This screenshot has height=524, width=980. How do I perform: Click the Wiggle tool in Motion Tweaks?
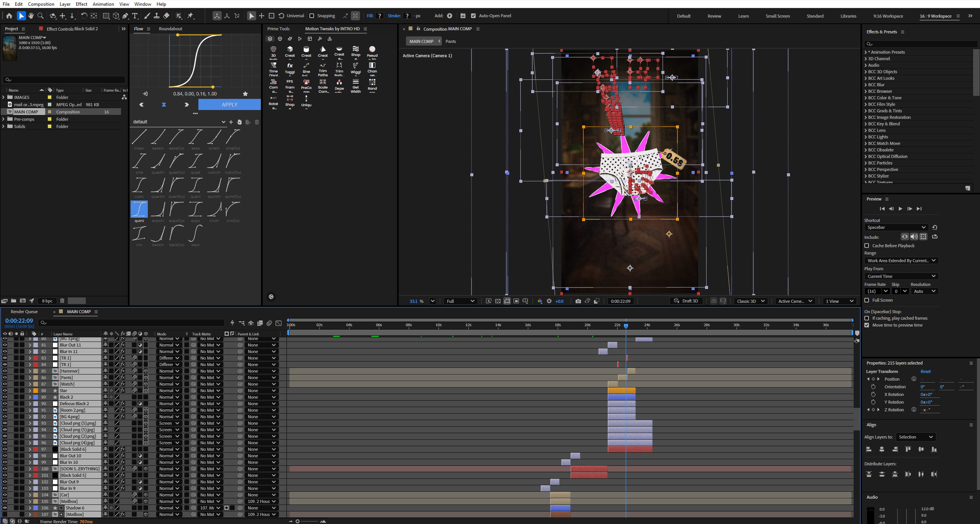coord(356,67)
